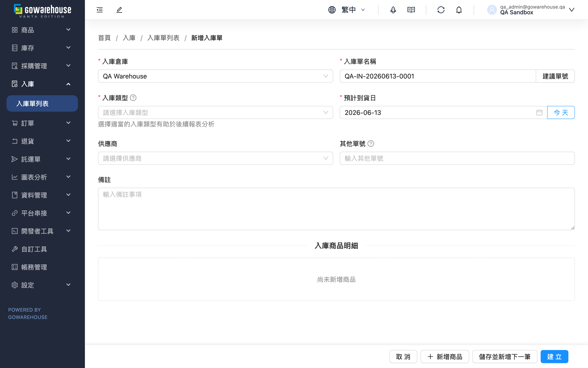Open the rocket announcements icon
588x368 pixels.
tap(393, 10)
